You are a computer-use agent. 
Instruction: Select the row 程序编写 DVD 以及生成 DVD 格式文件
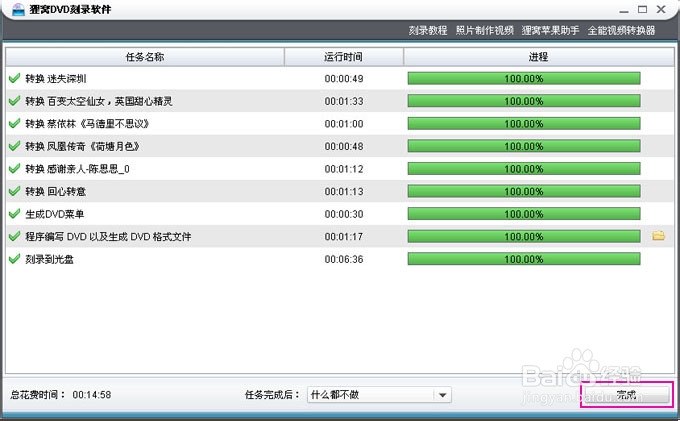[x=340, y=236]
